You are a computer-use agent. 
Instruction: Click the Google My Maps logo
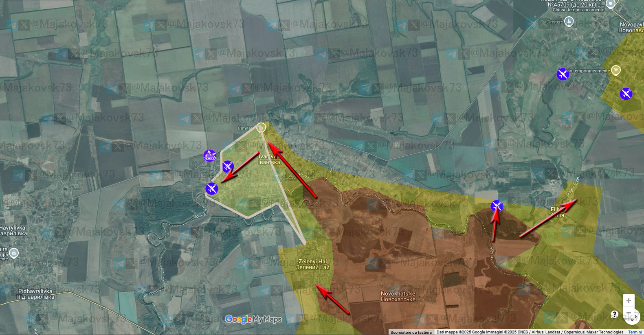click(253, 320)
